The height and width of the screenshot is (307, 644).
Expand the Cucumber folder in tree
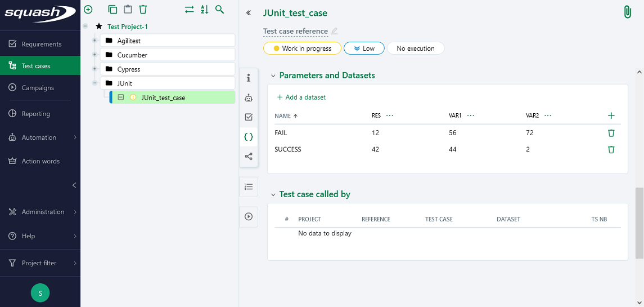(94, 55)
